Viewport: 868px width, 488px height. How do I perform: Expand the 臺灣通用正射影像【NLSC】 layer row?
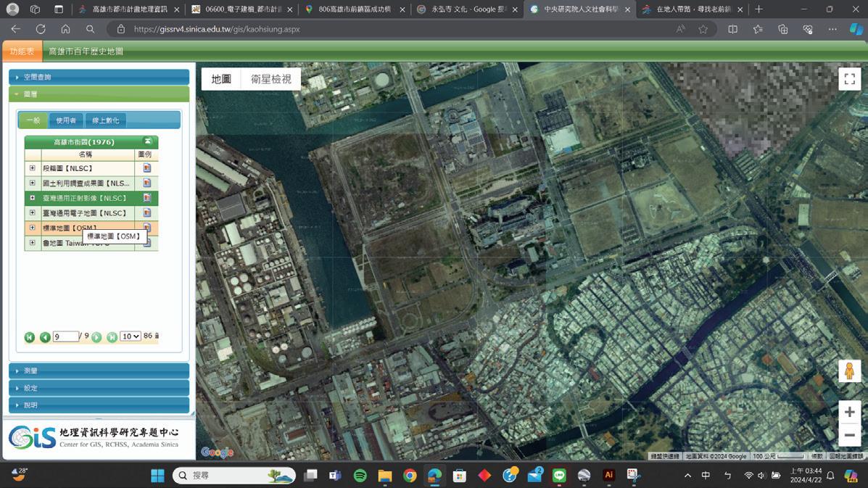click(33, 198)
